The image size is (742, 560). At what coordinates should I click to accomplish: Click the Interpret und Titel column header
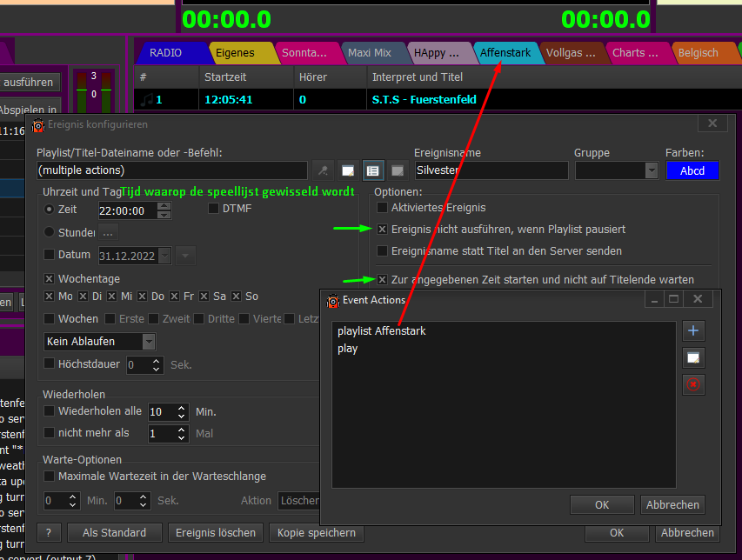[553, 77]
